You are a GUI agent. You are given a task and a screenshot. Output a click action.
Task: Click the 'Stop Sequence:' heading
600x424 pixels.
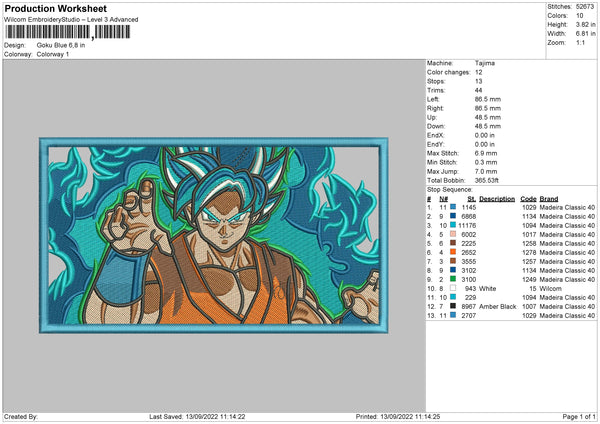(450, 190)
